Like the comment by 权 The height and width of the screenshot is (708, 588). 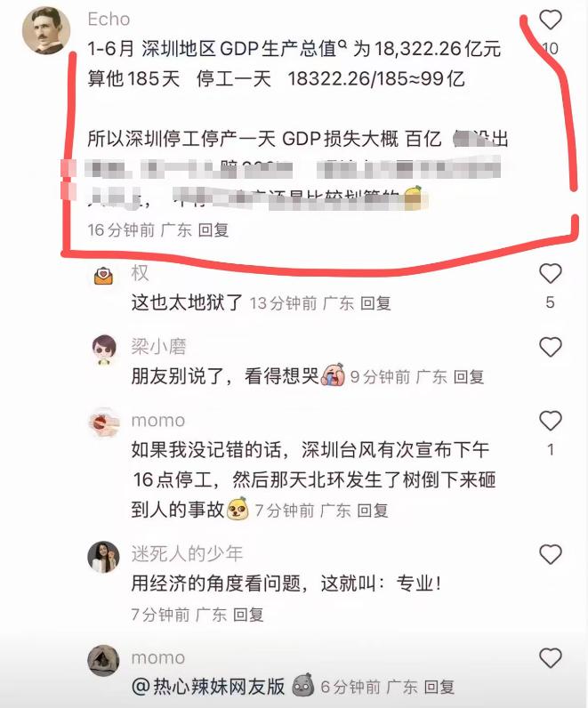coord(550,274)
